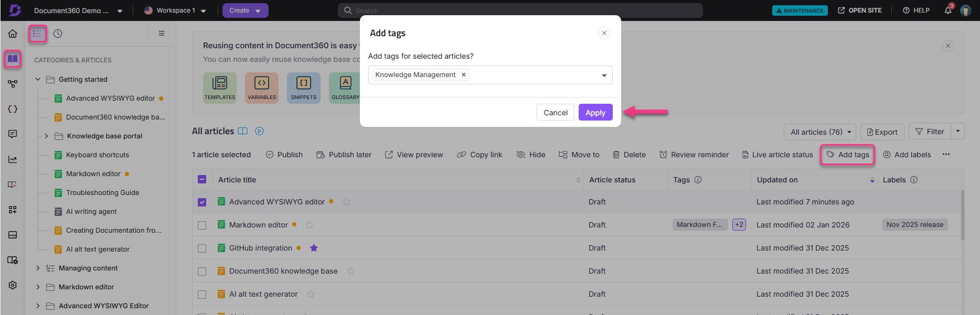Open the All articles (76) filter dropdown

(820, 132)
